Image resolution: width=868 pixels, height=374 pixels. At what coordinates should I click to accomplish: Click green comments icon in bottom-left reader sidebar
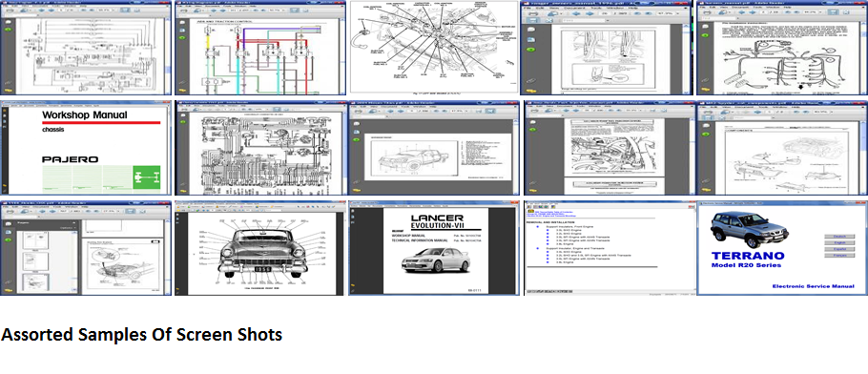(9, 239)
